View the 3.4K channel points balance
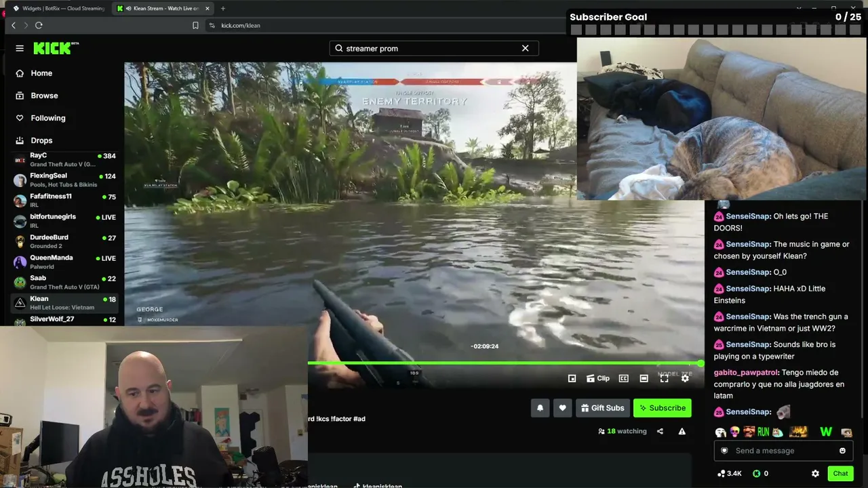Screen dimensions: 868x488 point(730,474)
